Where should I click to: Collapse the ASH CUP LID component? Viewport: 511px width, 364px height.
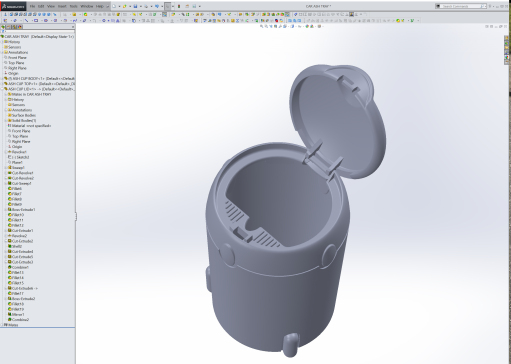pos(2,89)
